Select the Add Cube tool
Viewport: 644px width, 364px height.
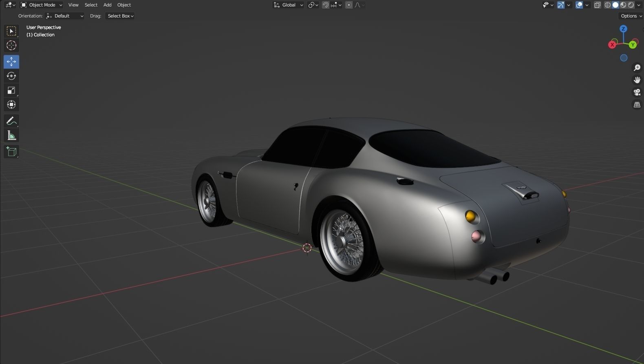click(11, 152)
